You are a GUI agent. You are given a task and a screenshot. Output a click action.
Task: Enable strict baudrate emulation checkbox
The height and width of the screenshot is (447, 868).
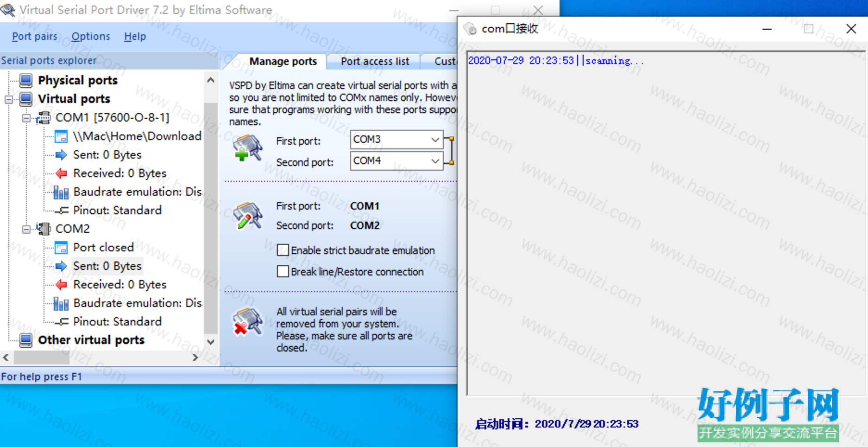pyautogui.click(x=283, y=250)
